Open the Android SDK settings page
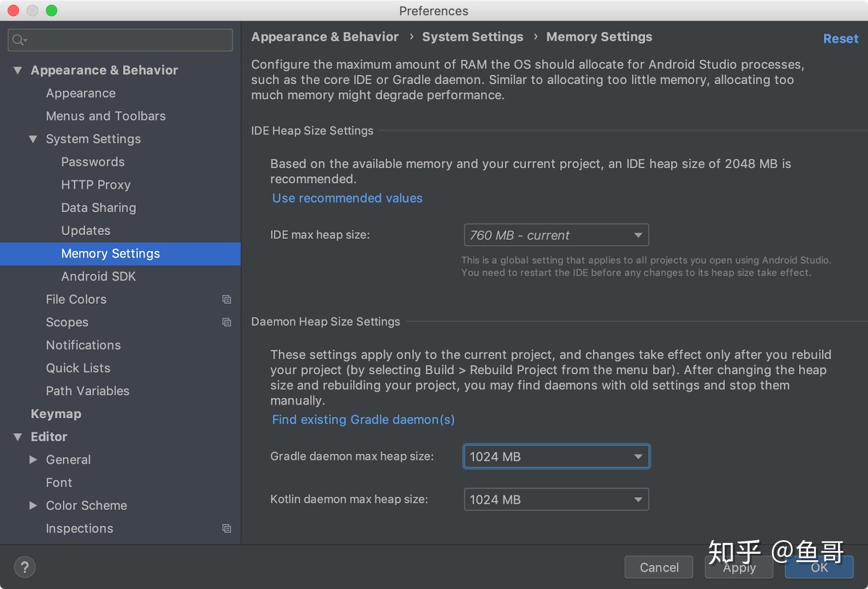This screenshot has height=589, width=868. pos(99,277)
